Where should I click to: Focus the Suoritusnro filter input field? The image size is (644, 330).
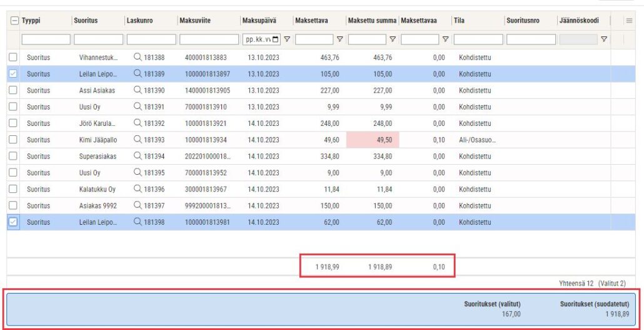[531, 39]
